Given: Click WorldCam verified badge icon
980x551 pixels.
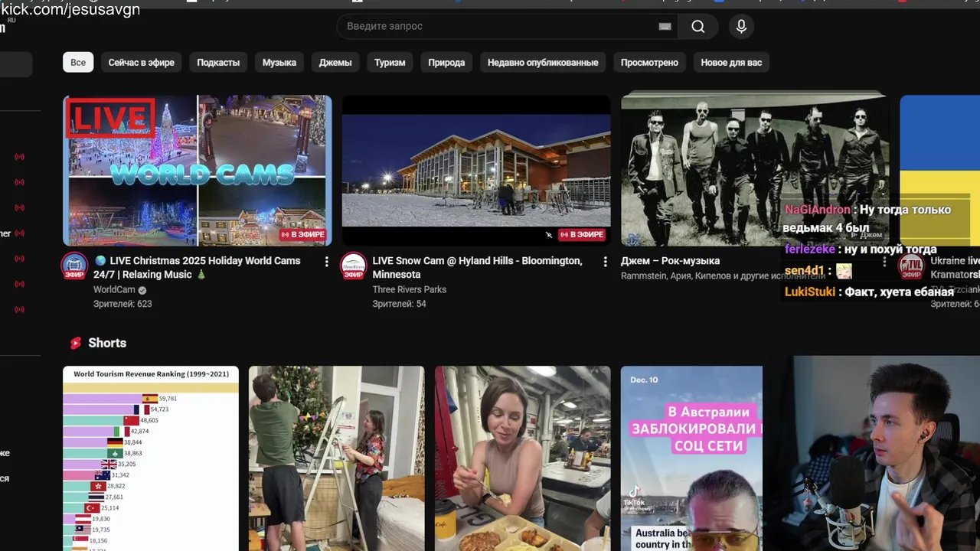Looking at the screenshot, I should click(142, 291).
